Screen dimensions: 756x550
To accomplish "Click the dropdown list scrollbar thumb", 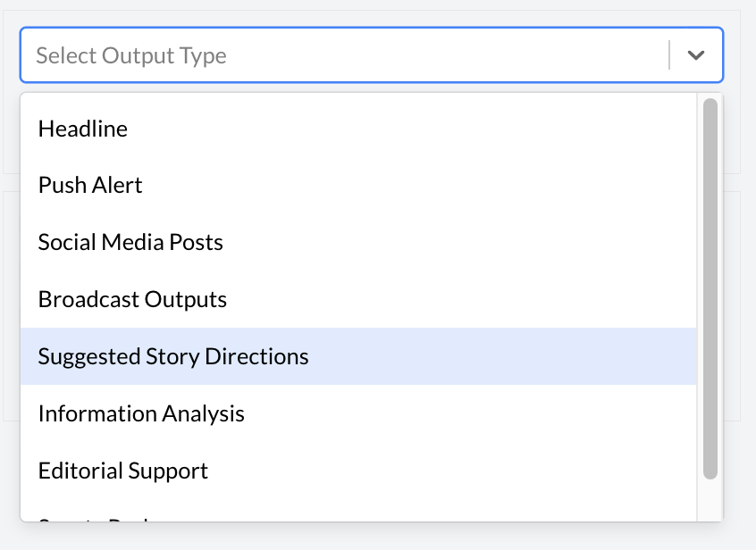I will 710,286.
